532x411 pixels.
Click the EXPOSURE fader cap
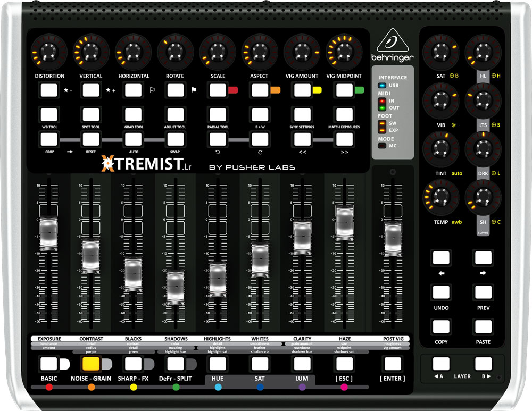tap(49, 232)
